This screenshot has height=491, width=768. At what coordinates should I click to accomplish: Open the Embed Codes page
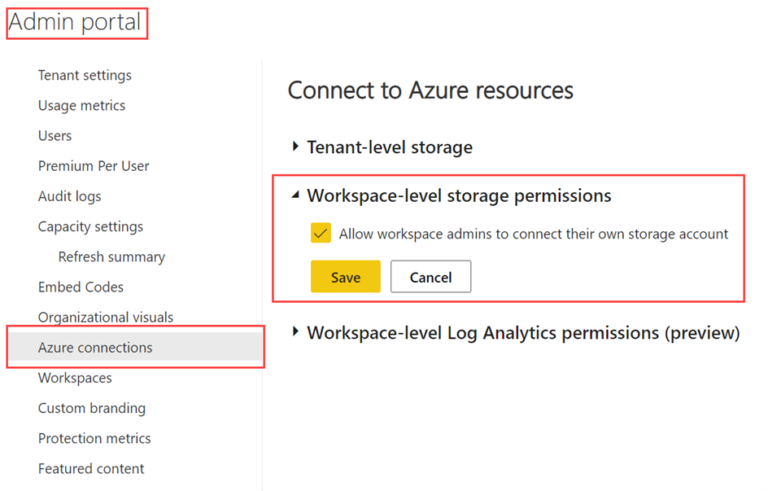pos(81,287)
